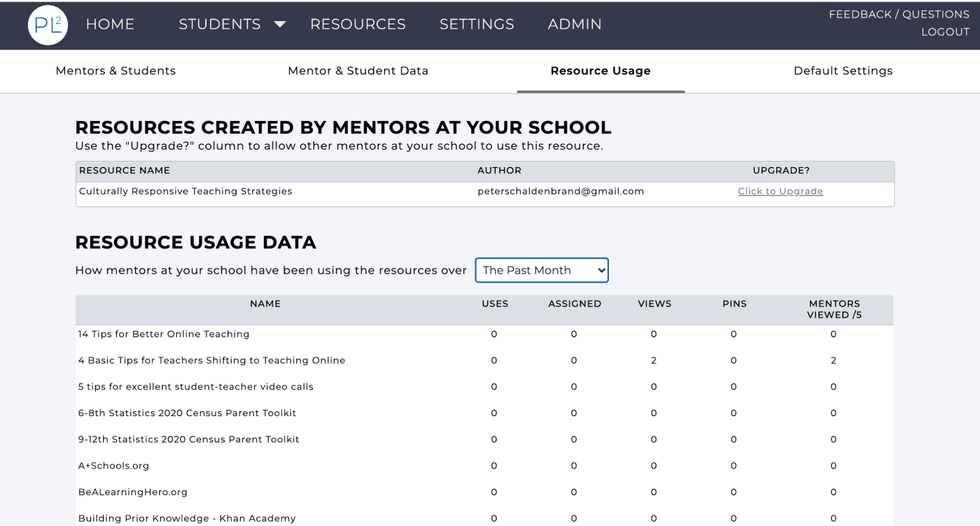Switch to Mentors & Students tab
The height and width of the screenshot is (526, 980).
(x=115, y=71)
